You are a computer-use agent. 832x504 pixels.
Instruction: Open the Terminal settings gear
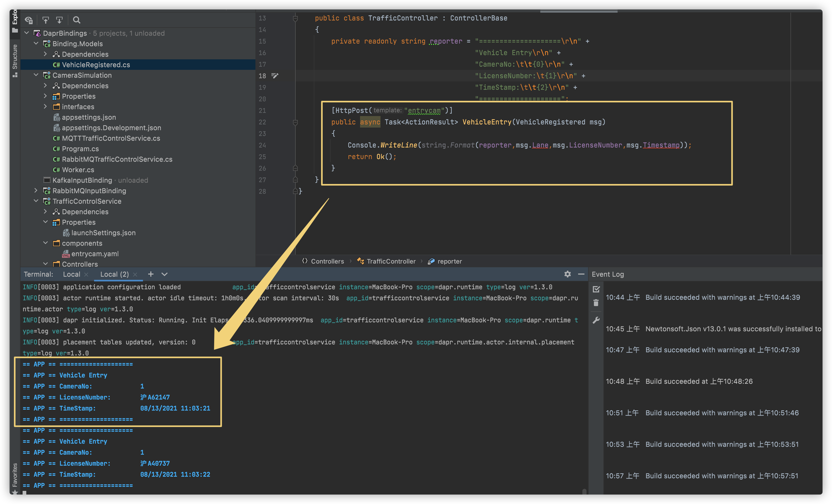pyautogui.click(x=568, y=274)
